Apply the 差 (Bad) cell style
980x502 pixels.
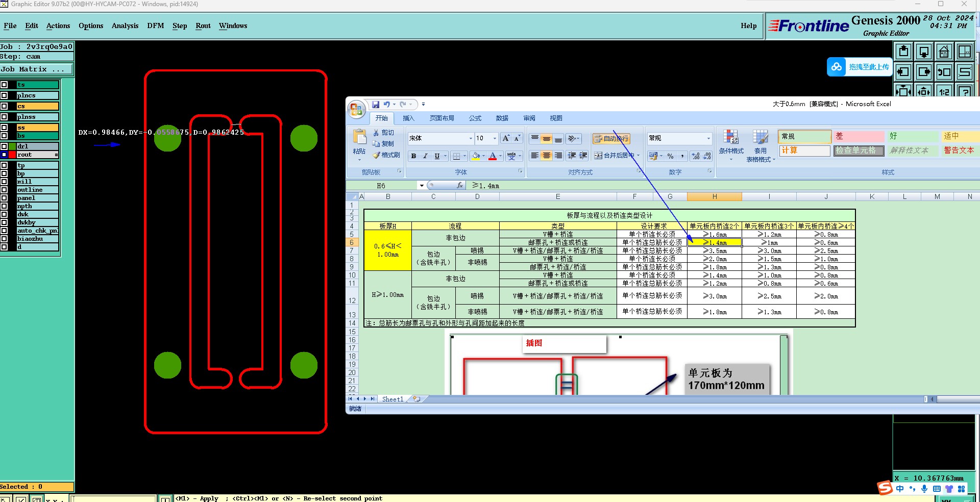[859, 136]
